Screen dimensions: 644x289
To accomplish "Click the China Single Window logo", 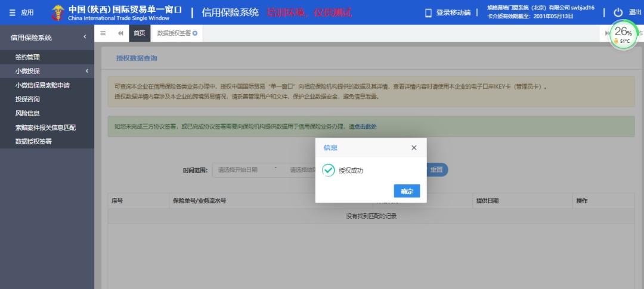I will 58,13.
